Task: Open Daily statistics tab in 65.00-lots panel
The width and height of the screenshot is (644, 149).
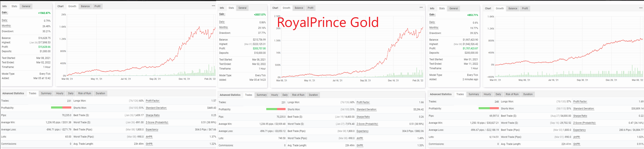Action: 71,93
